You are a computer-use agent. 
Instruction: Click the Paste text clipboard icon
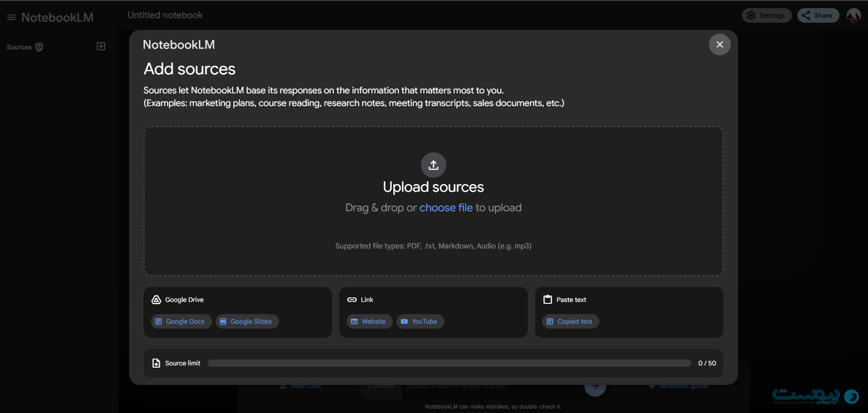pyautogui.click(x=548, y=299)
